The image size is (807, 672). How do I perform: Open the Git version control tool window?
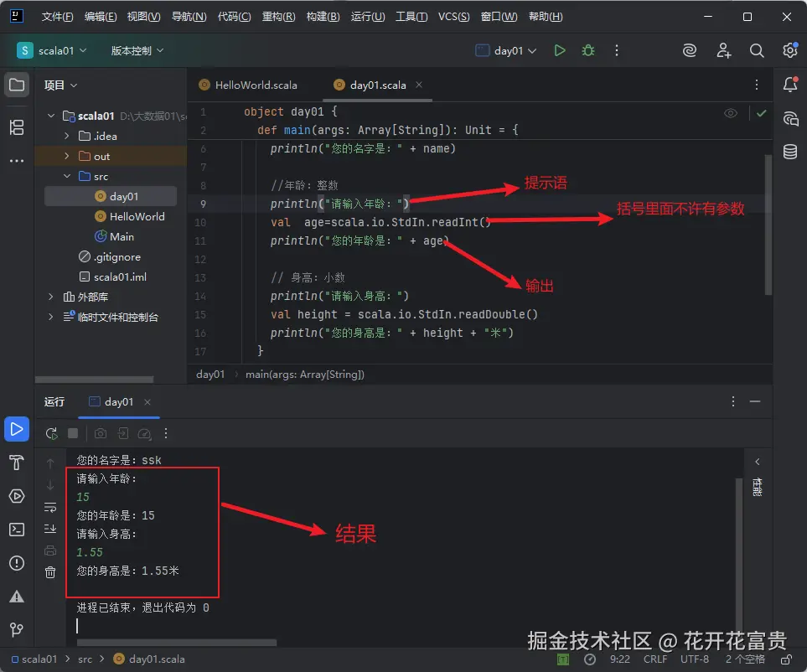coord(17,629)
